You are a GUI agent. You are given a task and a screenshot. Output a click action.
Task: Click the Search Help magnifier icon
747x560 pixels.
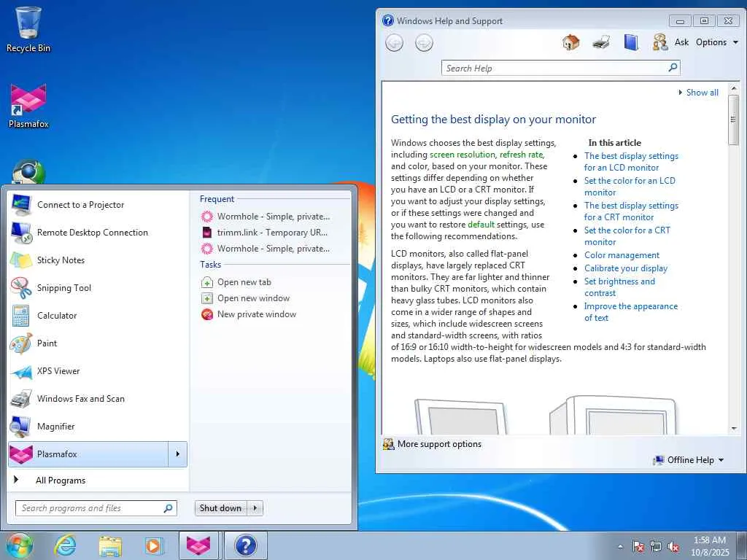[x=673, y=68]
